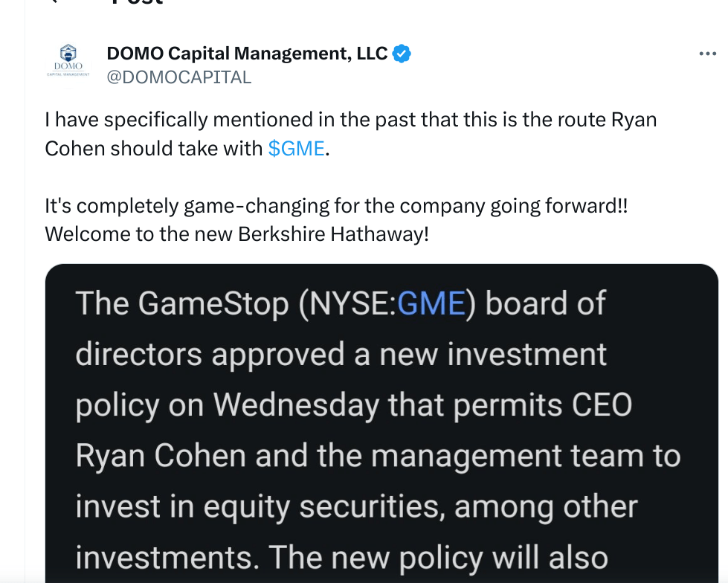This screenshot has width=728, height=583.
Task: Go back using the top-left arrow
Action: [52, 2]
